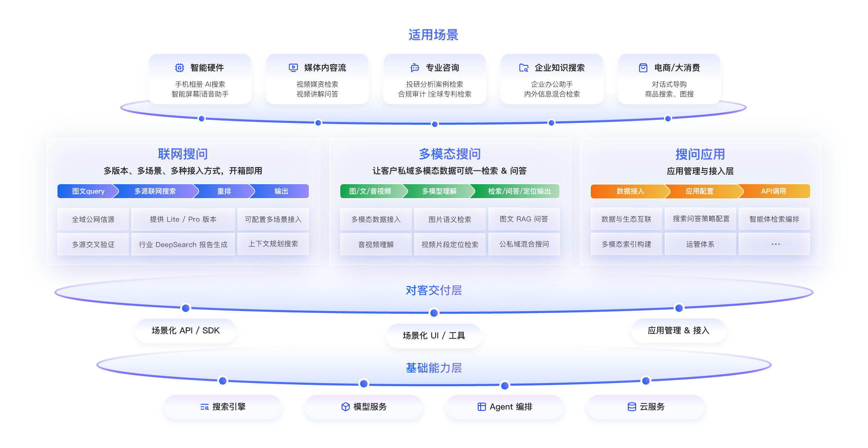Click the database icon beside 云服务
Viewport: 868px width, 448px height.
coord(632,407)
